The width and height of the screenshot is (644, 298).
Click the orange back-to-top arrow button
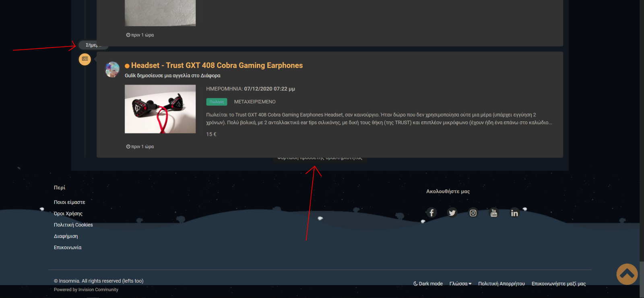627,274
